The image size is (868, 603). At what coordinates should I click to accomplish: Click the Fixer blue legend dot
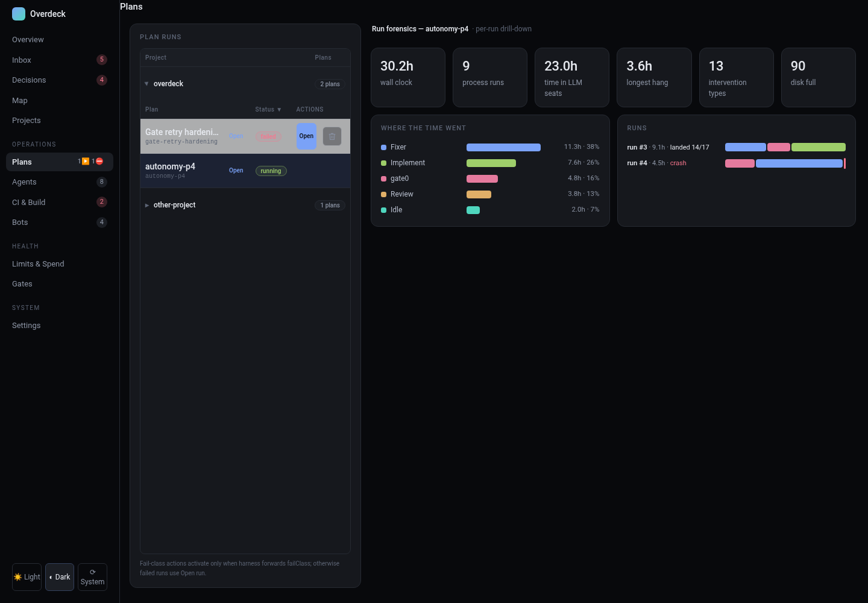tap(383, 147)
